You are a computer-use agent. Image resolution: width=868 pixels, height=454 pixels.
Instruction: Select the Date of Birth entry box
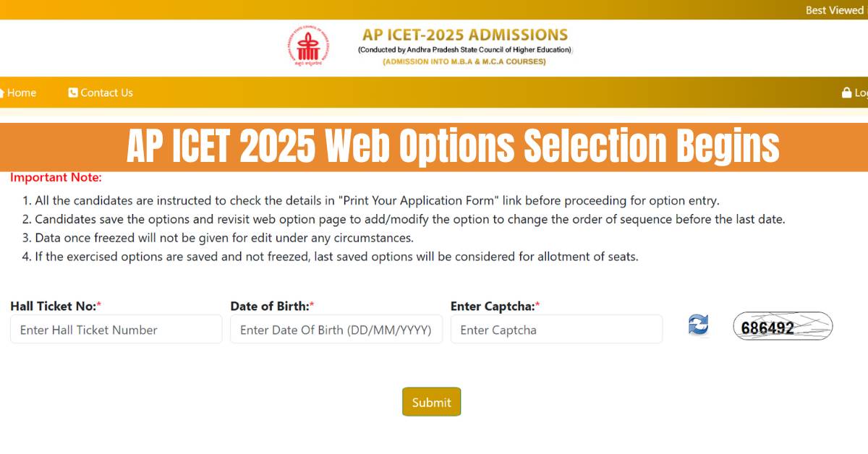tap(336, 329)
